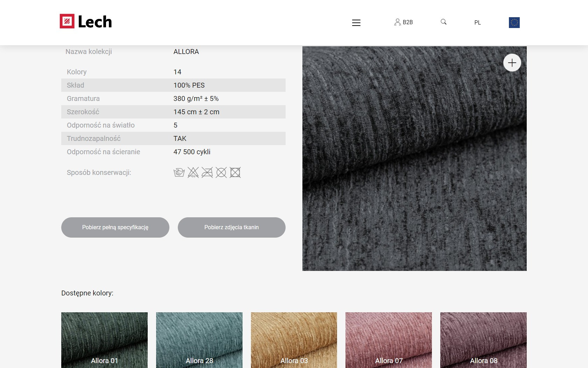Click the European Union flag icon
This screenshot has width=588, height=368.
514,22
